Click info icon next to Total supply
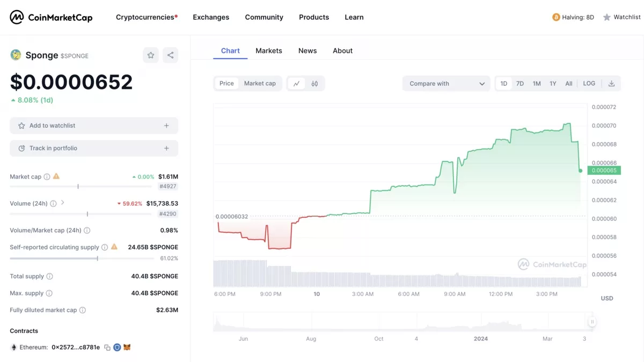The width and height of the screenshot is (644, 362). pos(49,276)
